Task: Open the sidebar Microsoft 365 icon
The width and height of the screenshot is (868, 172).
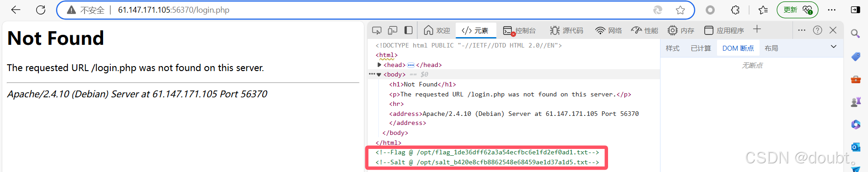Action: pyautogui.click(x=855, y=124)
